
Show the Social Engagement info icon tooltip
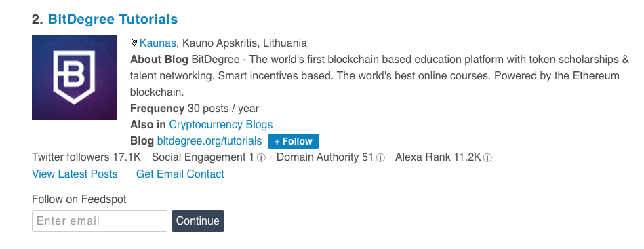261,158
